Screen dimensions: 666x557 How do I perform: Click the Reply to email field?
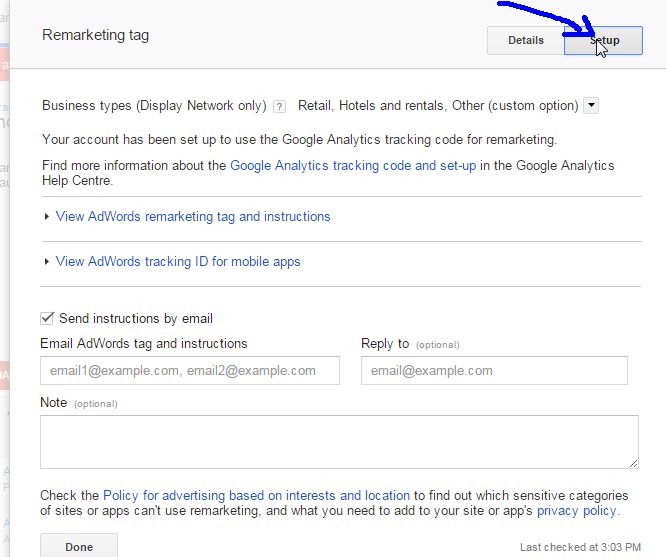[494, 370]
